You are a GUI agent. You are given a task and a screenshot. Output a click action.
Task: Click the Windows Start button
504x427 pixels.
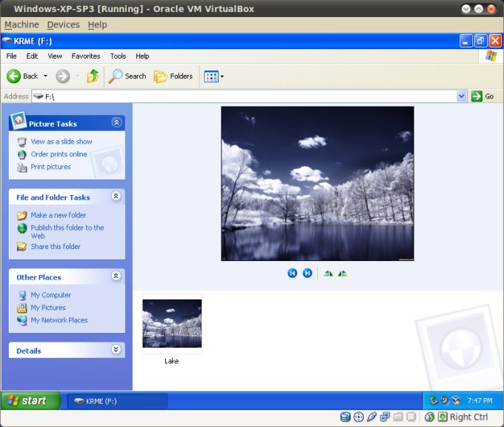click(27, 401)
